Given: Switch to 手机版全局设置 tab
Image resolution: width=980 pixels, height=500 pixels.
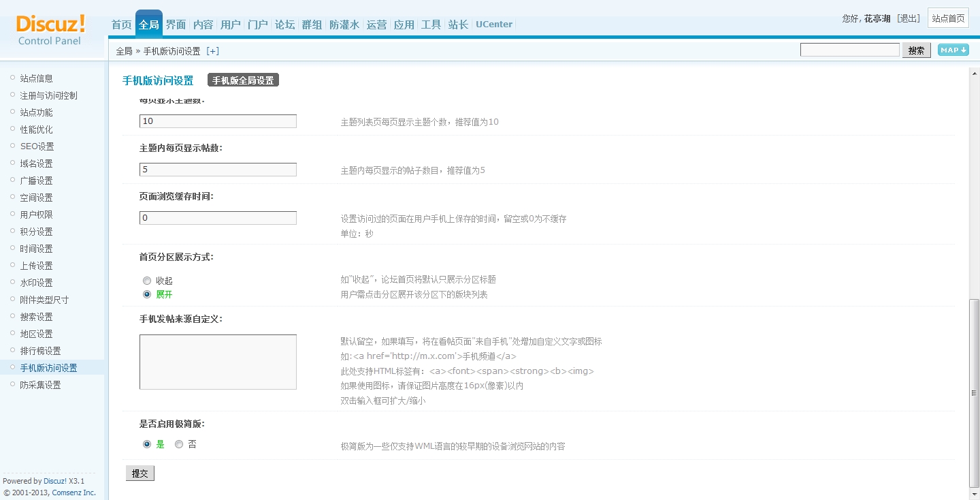Looking at the screenshot, I should tap(243, 80).
